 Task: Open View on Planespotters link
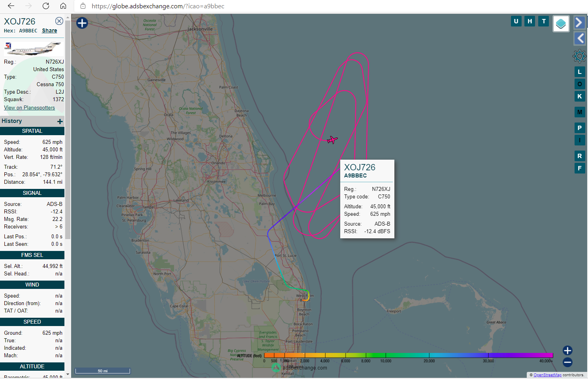tap(29, 107)
